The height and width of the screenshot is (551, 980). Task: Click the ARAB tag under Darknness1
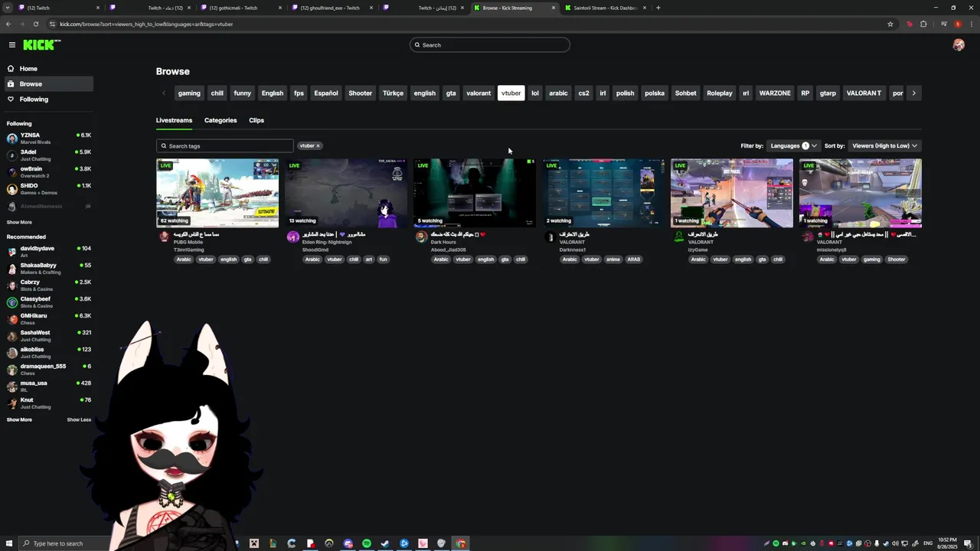634,259
